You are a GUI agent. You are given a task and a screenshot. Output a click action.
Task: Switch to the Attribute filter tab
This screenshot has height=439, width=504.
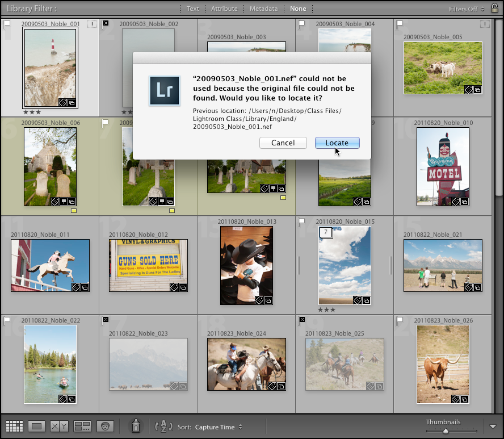click(224, 9)
